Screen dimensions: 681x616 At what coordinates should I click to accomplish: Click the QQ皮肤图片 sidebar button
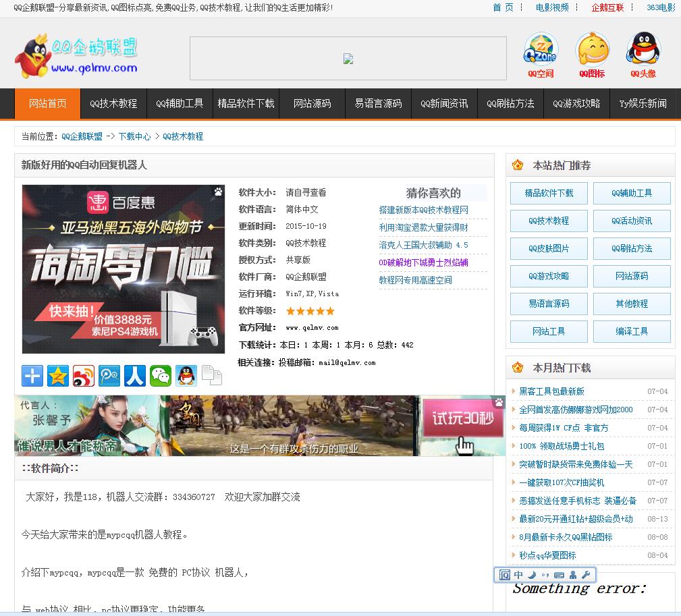pyautogui.click(x=549, y=249)
